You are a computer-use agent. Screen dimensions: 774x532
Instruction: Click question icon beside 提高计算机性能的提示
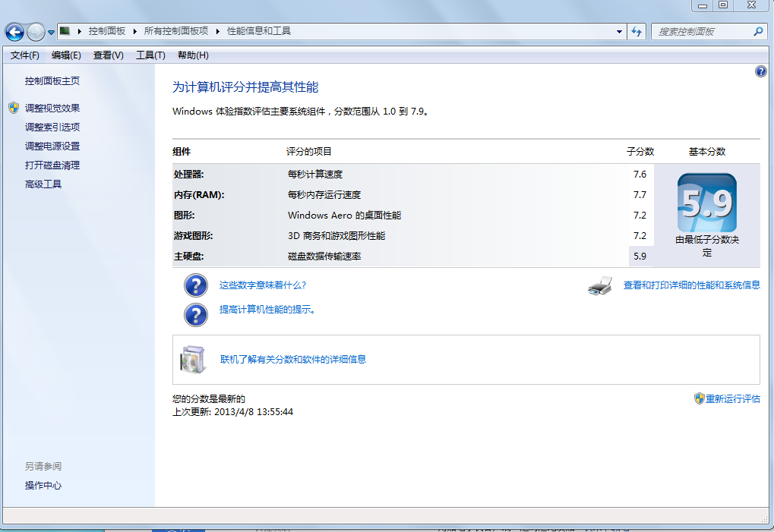[x=196, y=315]
